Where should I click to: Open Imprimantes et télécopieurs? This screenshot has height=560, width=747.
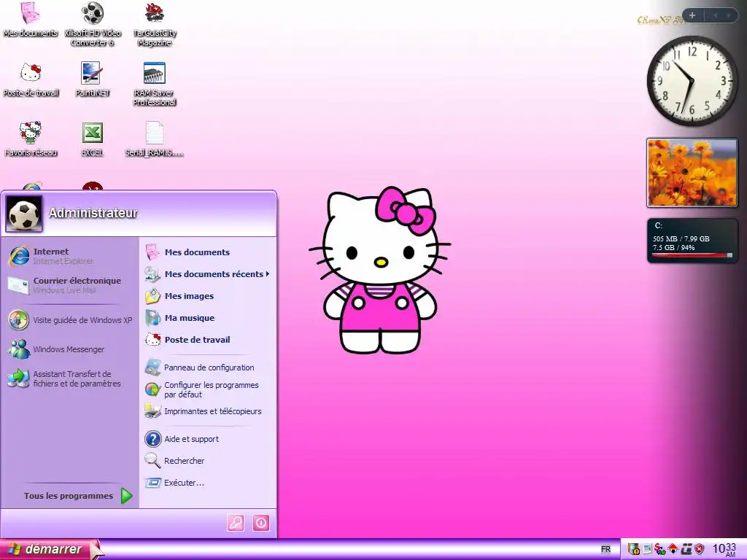click(x=208, y=411)
